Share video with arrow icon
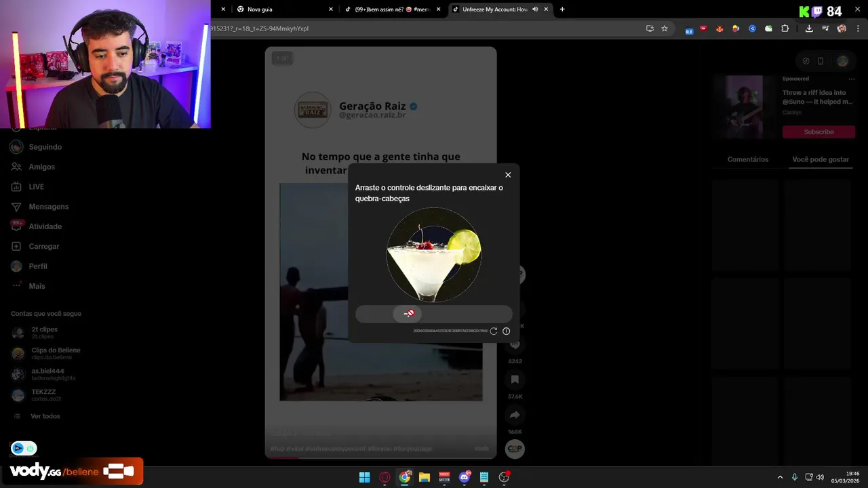This screenshot has width=868, height=488. tap(515, 415)
